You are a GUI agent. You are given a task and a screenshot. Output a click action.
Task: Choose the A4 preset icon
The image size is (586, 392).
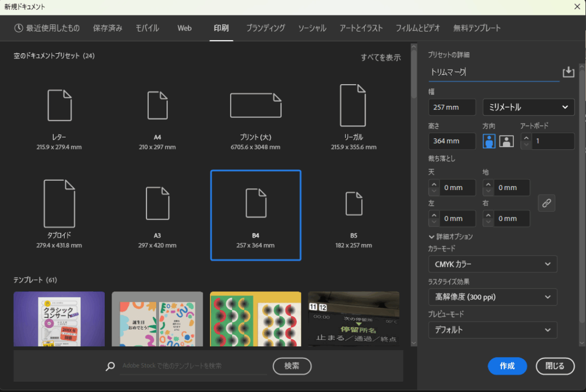[x=157, y=105]
